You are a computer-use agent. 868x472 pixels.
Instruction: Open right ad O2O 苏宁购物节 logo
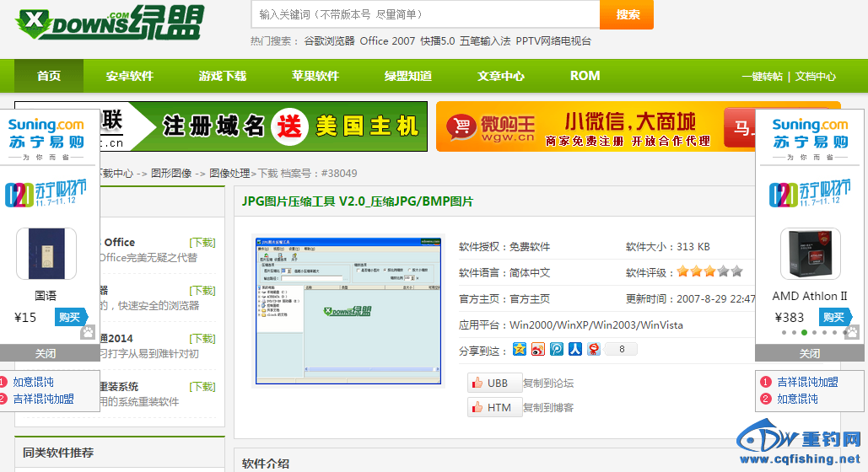tap(810, 193)
